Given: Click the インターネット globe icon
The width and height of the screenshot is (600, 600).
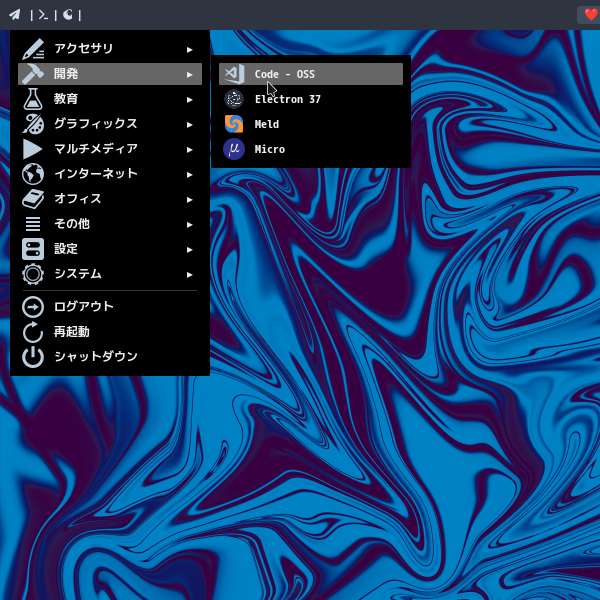Looking at the screenshot, I should point(33,174).
